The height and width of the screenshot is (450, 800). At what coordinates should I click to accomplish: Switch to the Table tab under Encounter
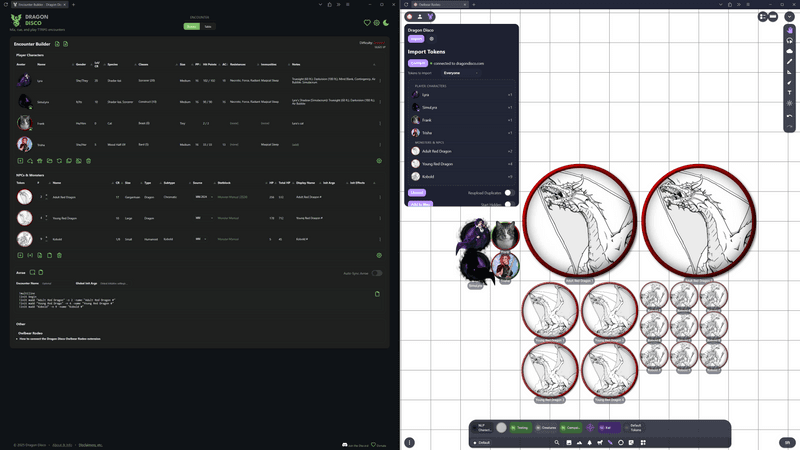pos(208,27)
